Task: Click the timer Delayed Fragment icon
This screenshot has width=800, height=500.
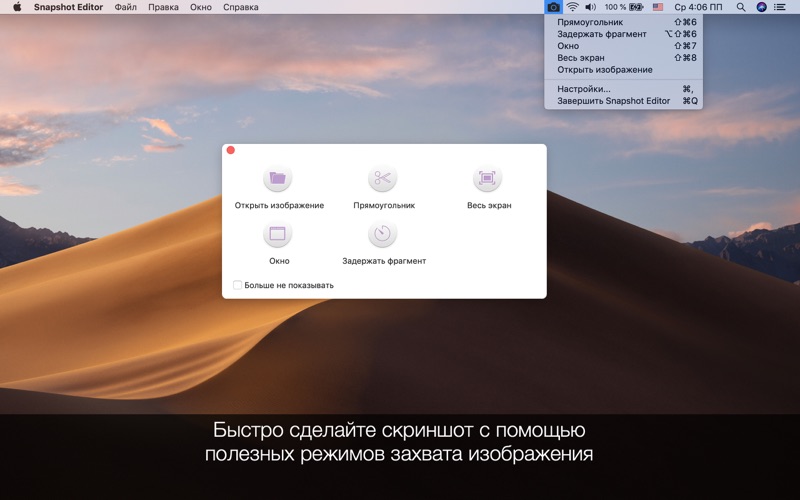Action: 382,234
